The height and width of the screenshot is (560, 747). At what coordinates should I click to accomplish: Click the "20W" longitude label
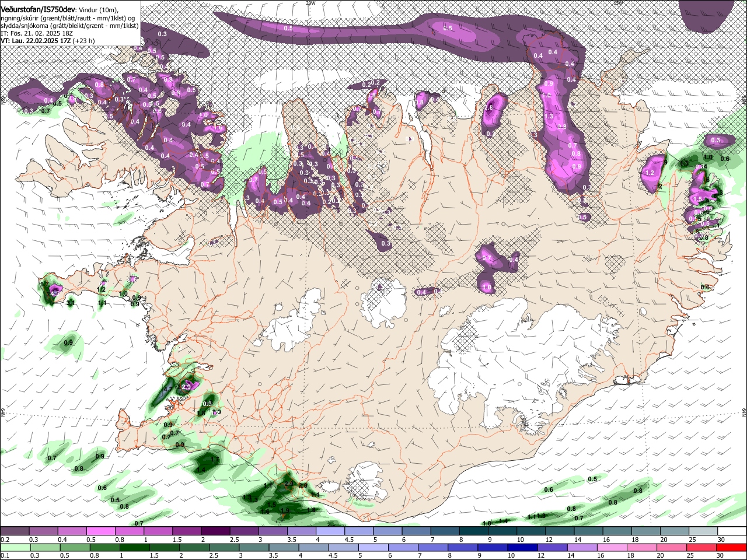(x=310, y=3)
